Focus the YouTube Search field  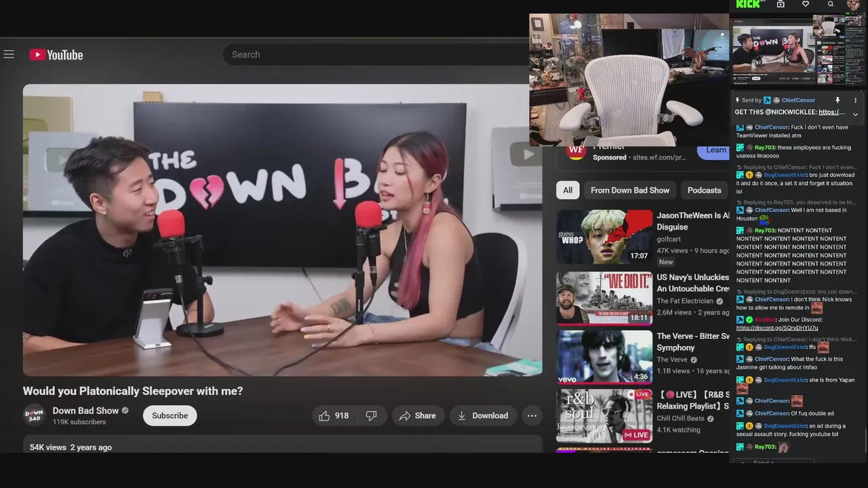pos(376,54)
